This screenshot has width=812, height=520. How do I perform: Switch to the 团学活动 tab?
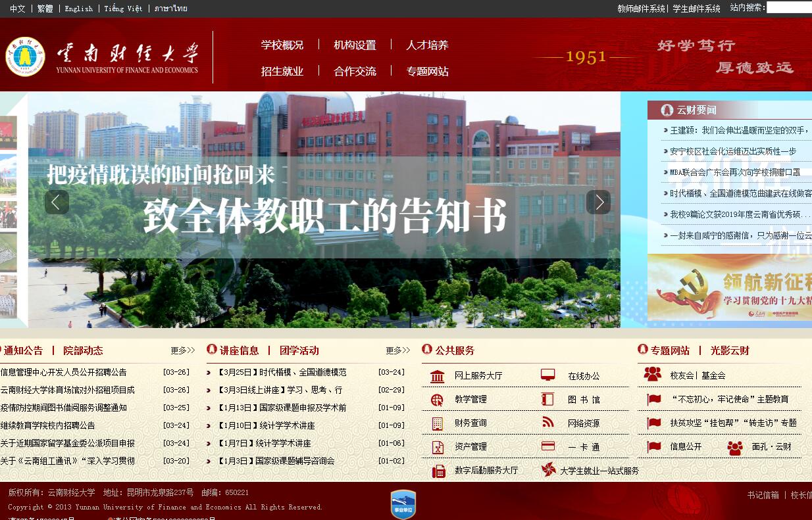point(299,350)
